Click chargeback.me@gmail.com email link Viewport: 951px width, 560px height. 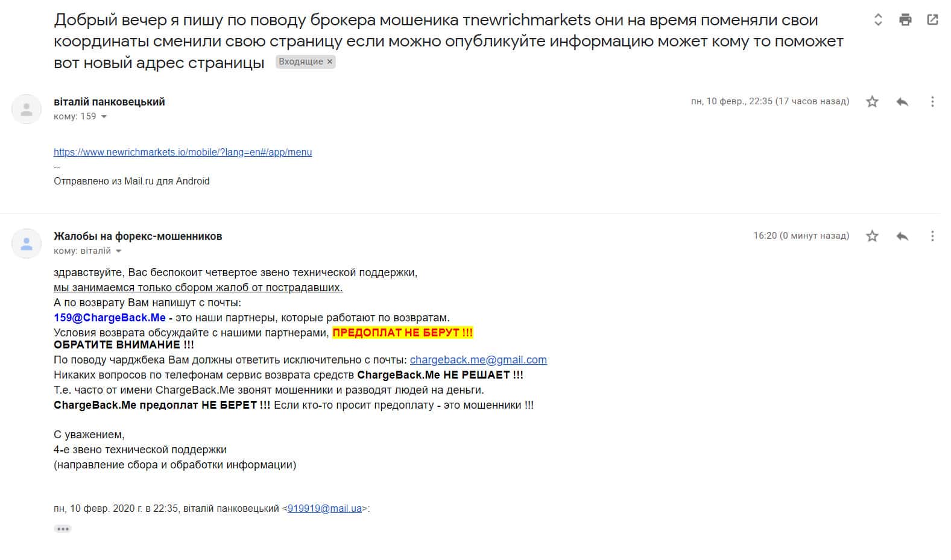tap(478, 360)
